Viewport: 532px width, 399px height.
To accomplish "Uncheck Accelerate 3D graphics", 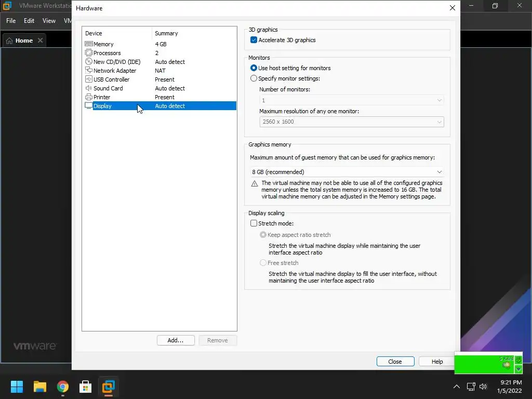I will (254, 39).
